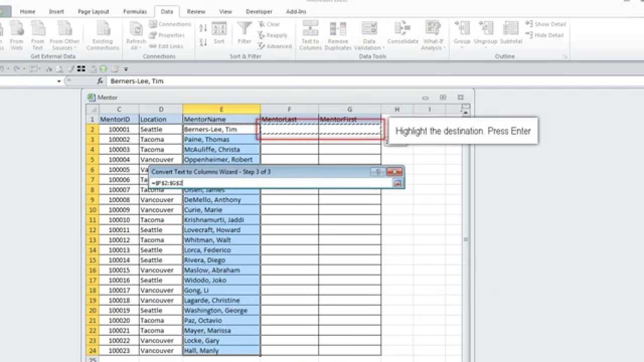This screenshot has width=644, height=362.
Task: Click the Select All corner box
Action: (93, 109)
